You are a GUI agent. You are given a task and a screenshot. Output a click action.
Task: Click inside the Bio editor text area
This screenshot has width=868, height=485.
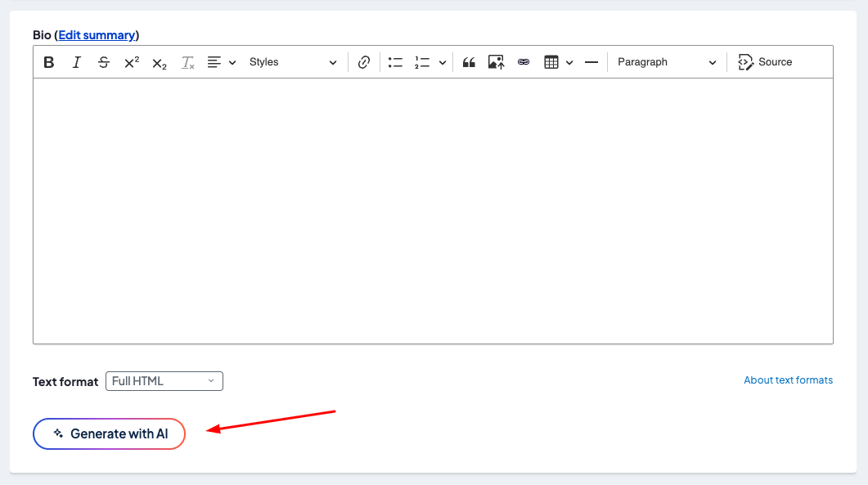433,211
